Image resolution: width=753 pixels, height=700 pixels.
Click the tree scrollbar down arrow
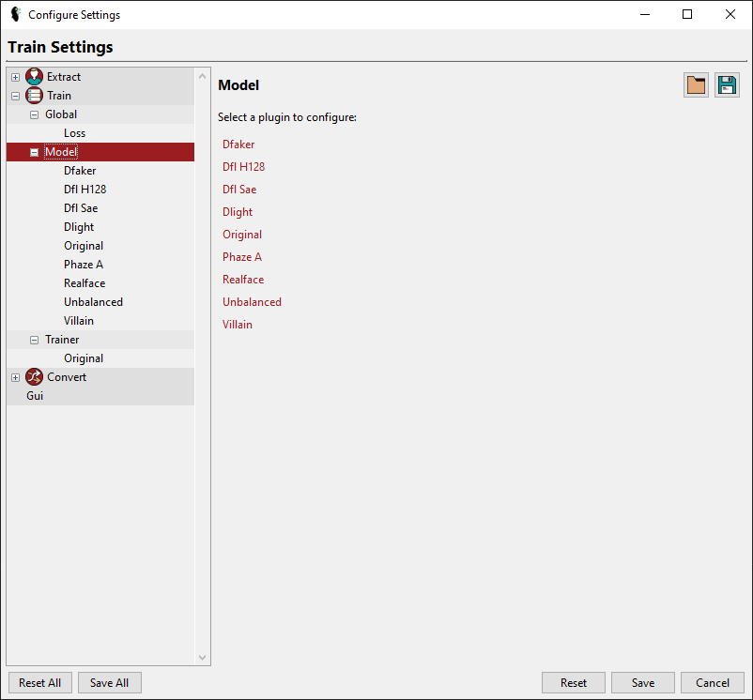pos(202,658)
